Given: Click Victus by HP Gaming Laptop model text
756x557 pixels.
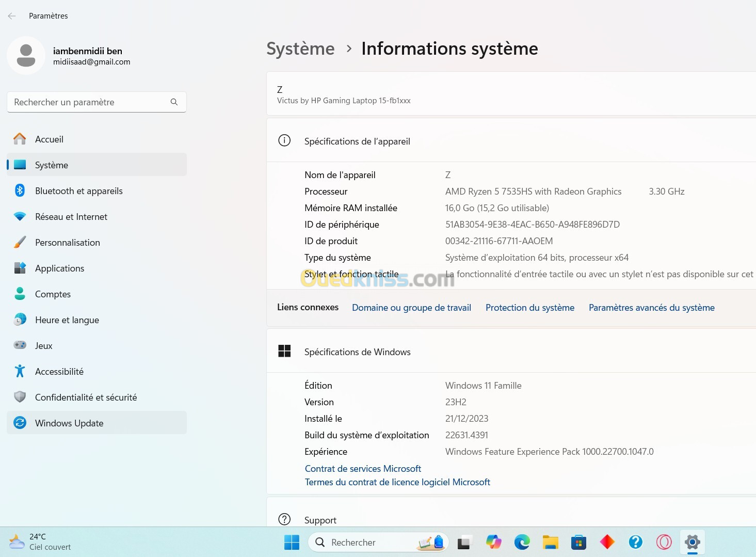Looking at the screenshot, I should pyautogui.click(x=344, y=101).
